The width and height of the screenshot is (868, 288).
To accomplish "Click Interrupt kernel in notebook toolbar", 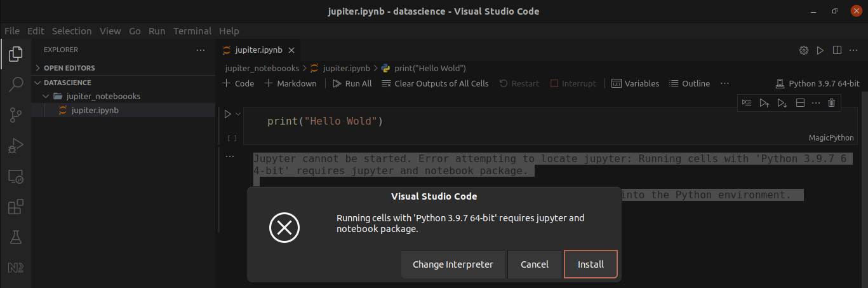I will [573, 83].
